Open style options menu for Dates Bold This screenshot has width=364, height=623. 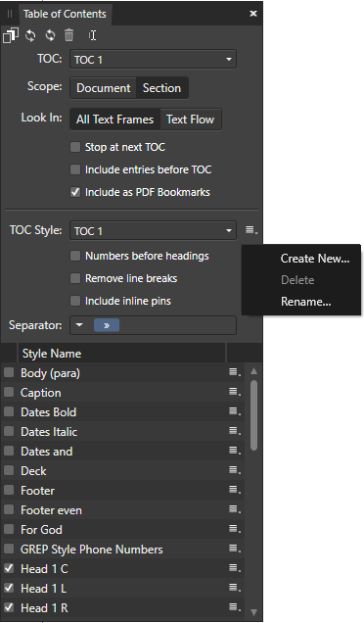tap(235, 411)
